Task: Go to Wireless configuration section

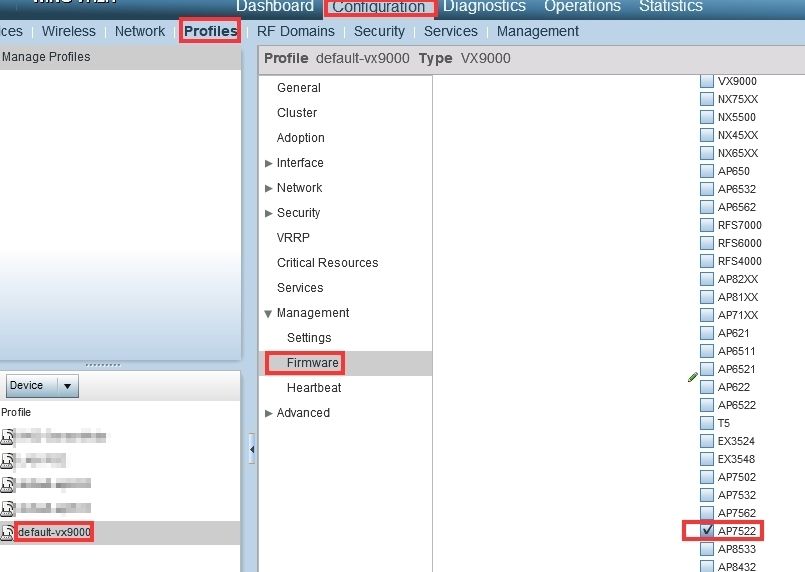Action: [x=69, y=31]
